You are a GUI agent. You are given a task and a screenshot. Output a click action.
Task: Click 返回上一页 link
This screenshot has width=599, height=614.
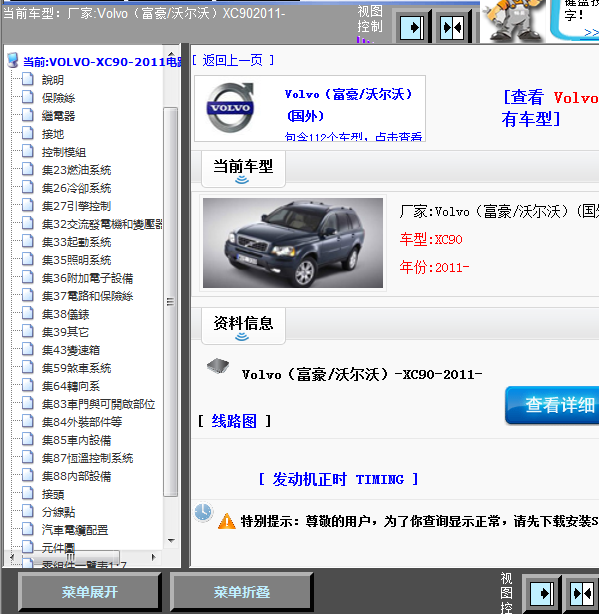click(233, 60)
